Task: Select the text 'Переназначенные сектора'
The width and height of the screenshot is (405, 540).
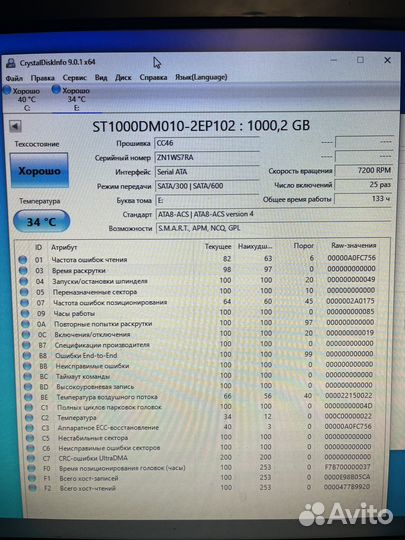Action: click(x=95, y=292)
